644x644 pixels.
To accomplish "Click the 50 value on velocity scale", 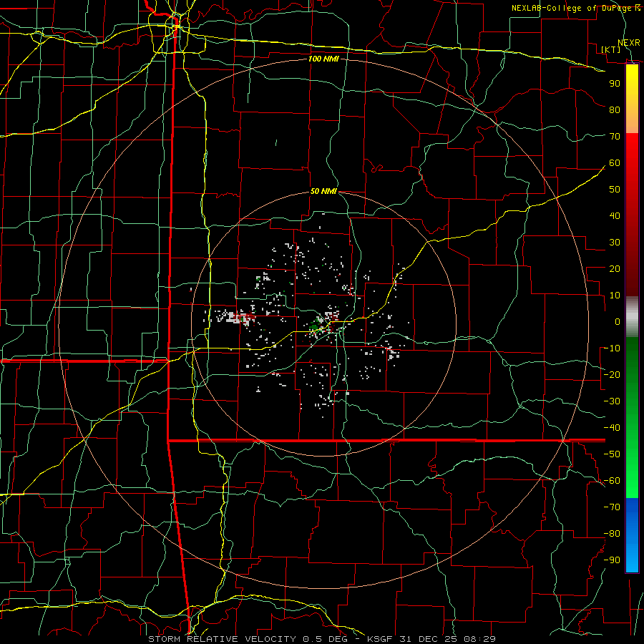I will (x=615, y=190).
